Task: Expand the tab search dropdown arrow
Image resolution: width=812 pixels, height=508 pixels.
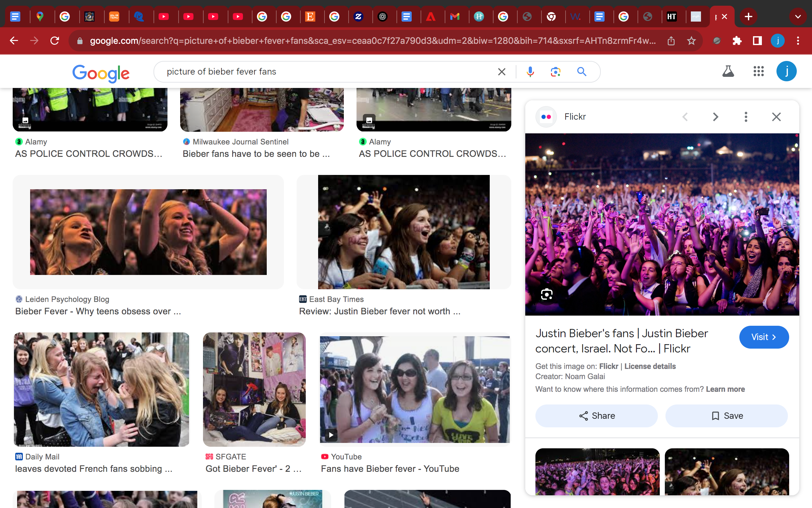Action: coord(798,17)
